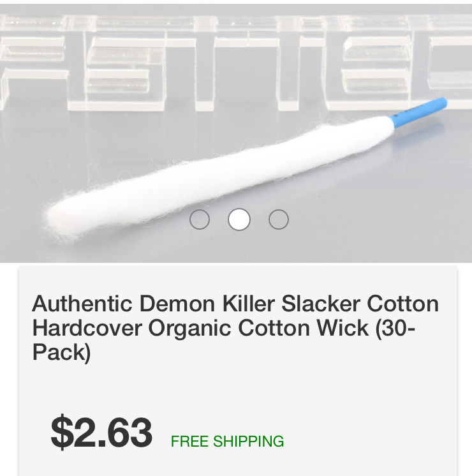
Task: Switch to the third carousel image dot
Action: tap(279, 219)
